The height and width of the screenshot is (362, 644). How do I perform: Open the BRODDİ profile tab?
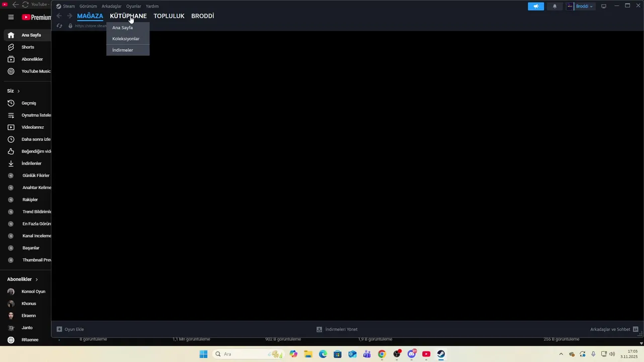pos(203,16)
